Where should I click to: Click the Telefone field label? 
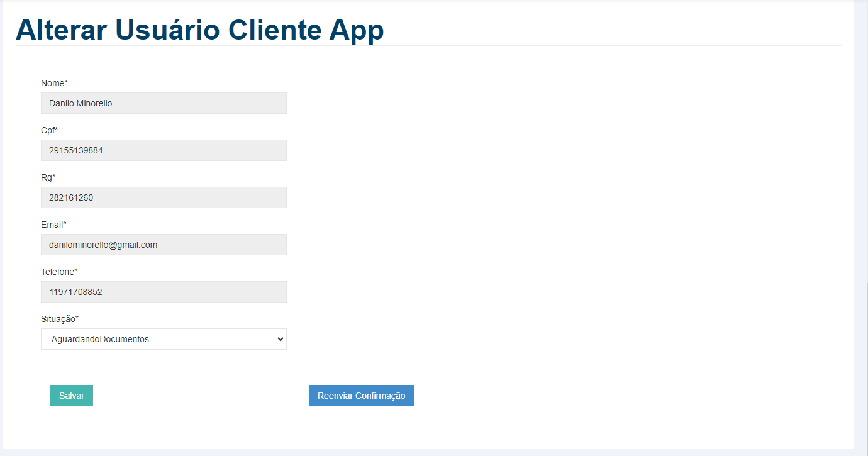coord(58,272)
